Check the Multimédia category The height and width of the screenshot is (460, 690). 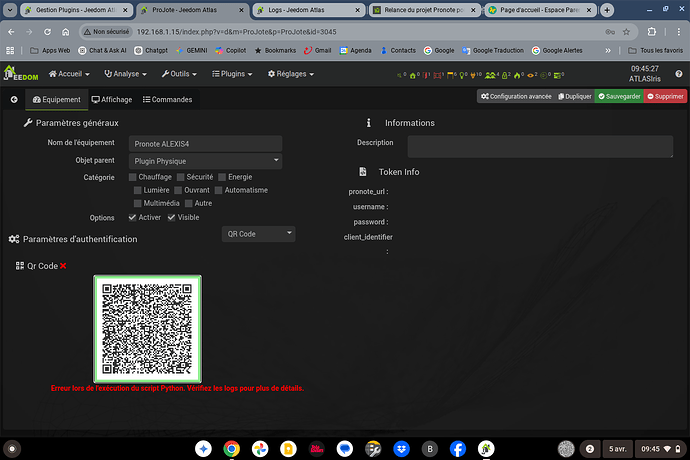click(x=137, y=203)
